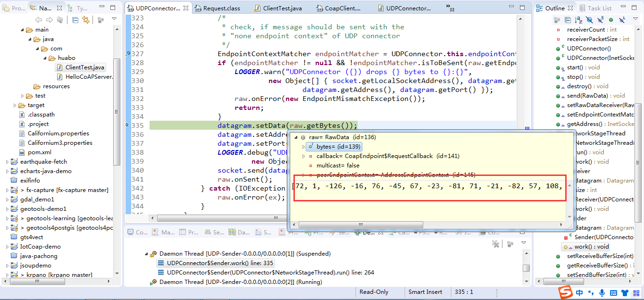Select stop() method in Outline
The height and width of the screenshot is (300, 644).
pyautogui.click(x=578, y=77)
